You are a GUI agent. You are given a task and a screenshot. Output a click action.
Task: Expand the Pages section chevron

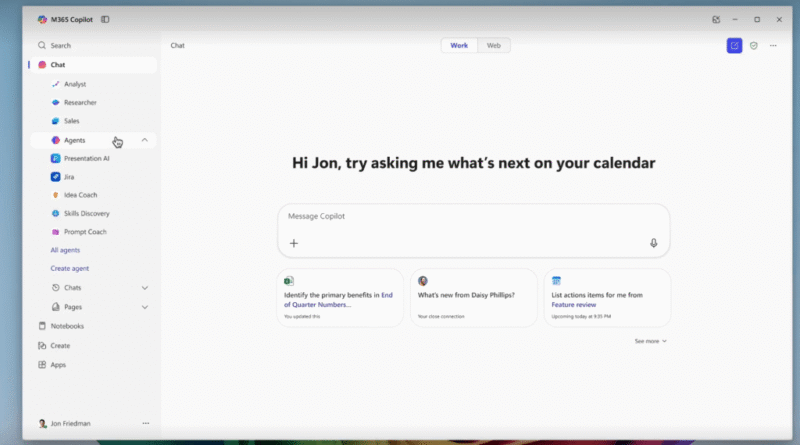click(x=145, y=307)
